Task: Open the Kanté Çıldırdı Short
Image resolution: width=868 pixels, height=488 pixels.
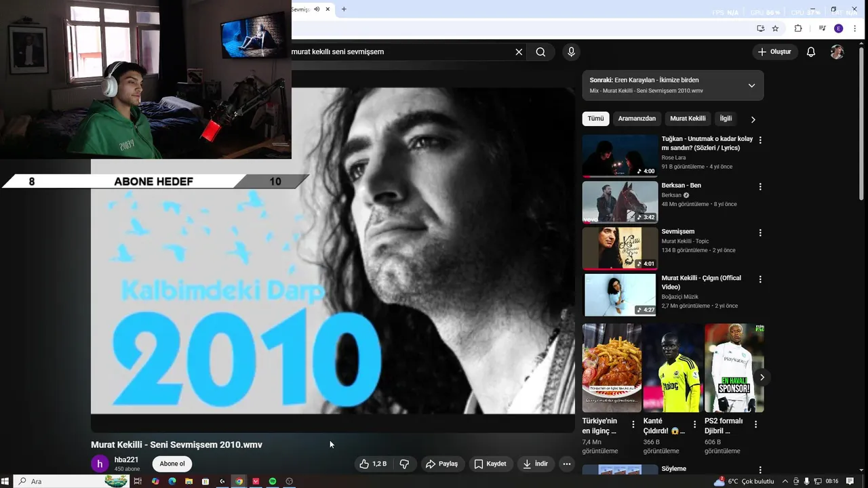Action: pos(673,368)
